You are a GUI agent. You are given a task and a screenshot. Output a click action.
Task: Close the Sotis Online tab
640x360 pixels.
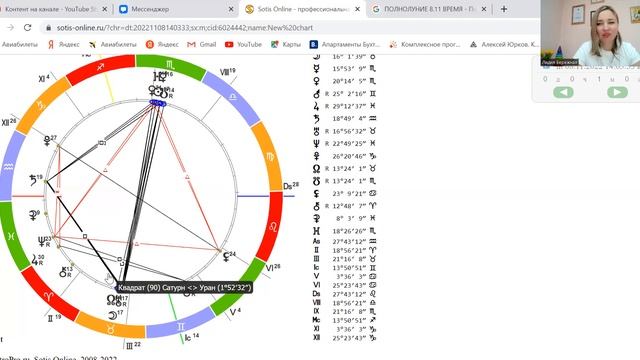pyautogui.click(x=358, y=9)
